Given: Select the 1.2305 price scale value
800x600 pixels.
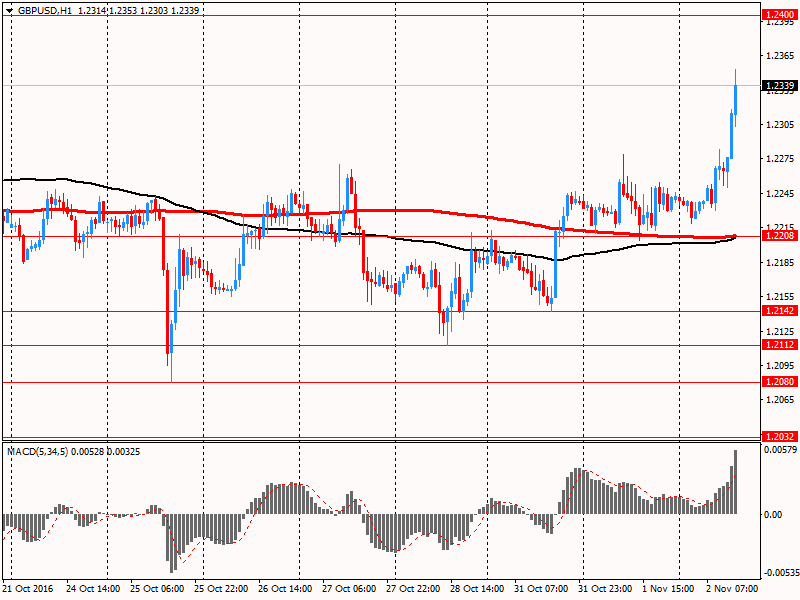Looking at the screenshot, I should (780, 124).
